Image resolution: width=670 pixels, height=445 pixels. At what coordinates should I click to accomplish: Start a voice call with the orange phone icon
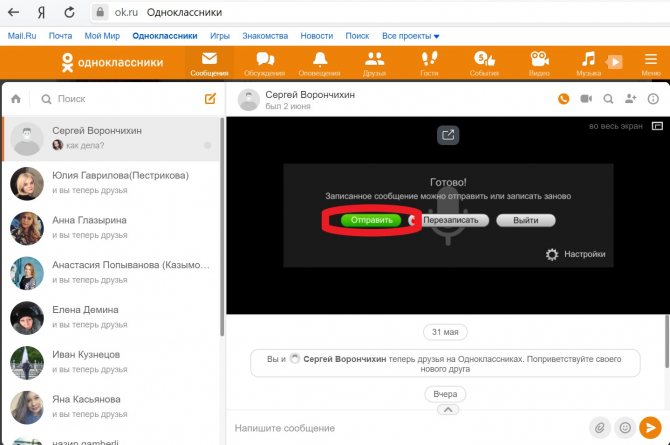tap(564, 99)
